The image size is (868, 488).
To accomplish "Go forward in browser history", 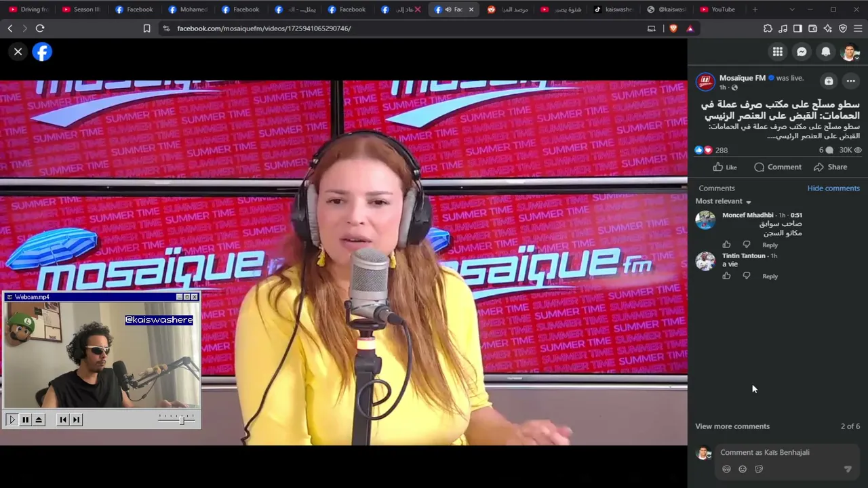I will tap(25, 28).
